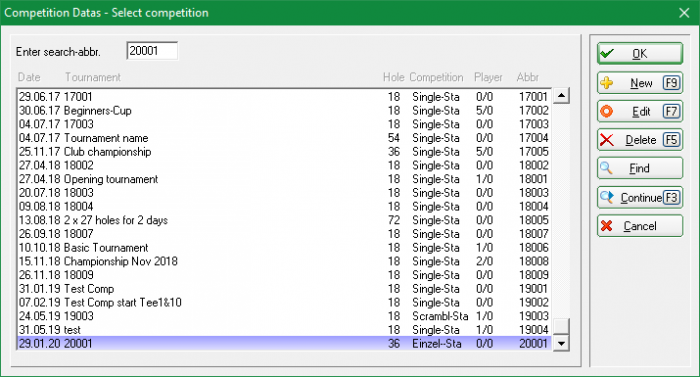Close the Select competition dialog
This screenshot has width=700, height=377.
click(x=684, y=13)
